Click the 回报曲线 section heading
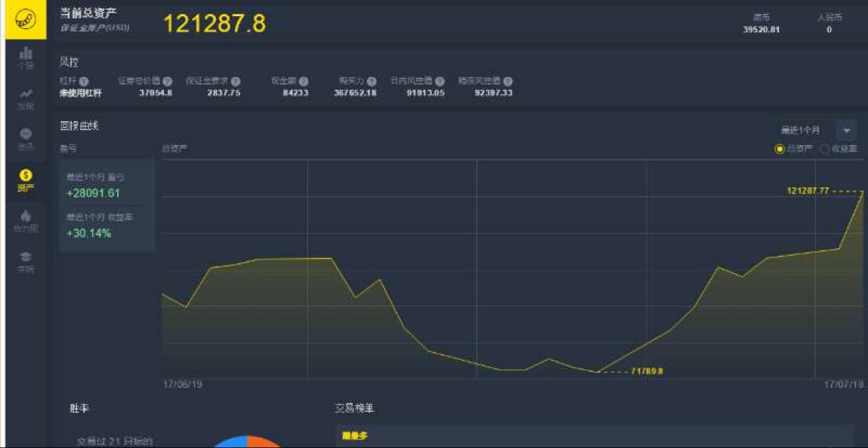This screenshot has height=448, width=868. tap(79, 126)
